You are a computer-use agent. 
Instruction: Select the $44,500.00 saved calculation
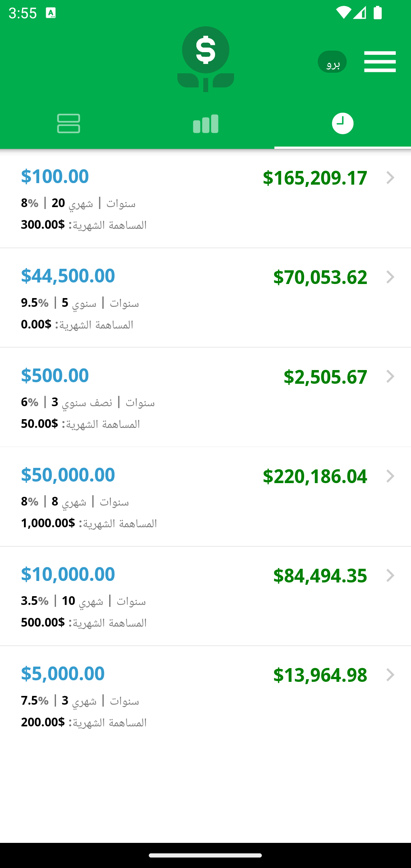[205, 298]
